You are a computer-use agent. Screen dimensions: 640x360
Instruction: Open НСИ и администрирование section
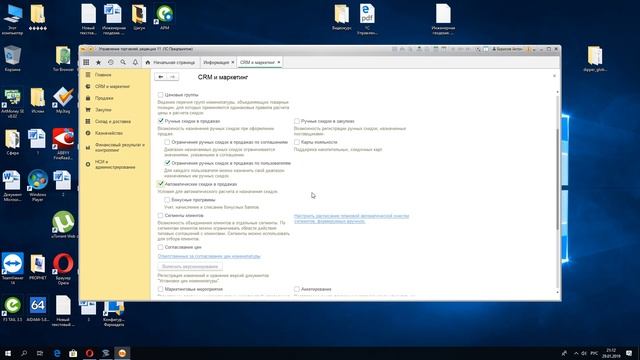coord(115,164)
